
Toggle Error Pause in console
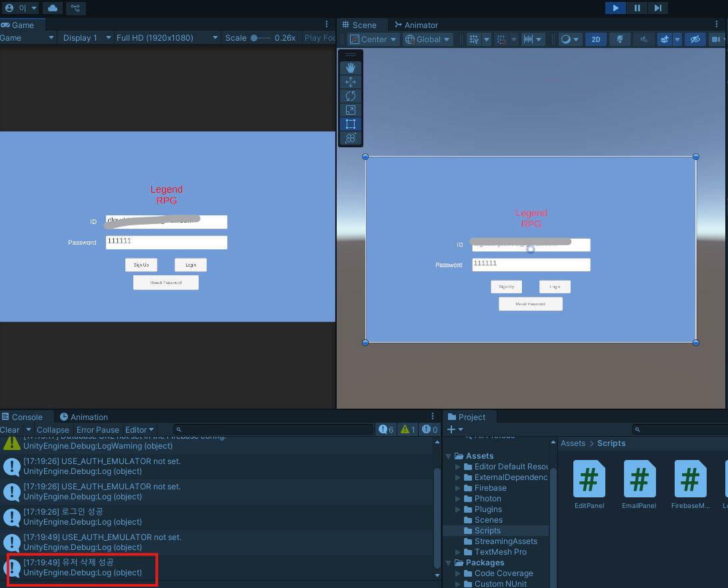pyautogui.click(x=98, y=429)
